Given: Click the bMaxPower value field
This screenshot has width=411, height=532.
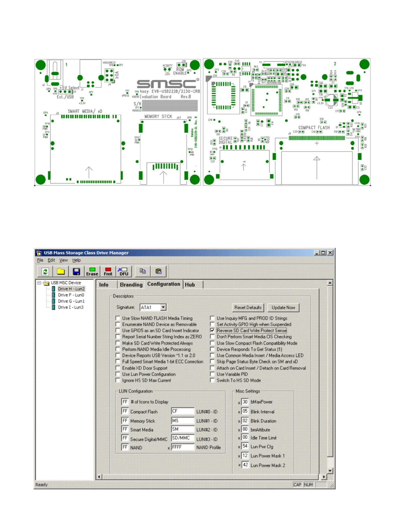Looking at the screenshot, I should [x=245, y=402].
